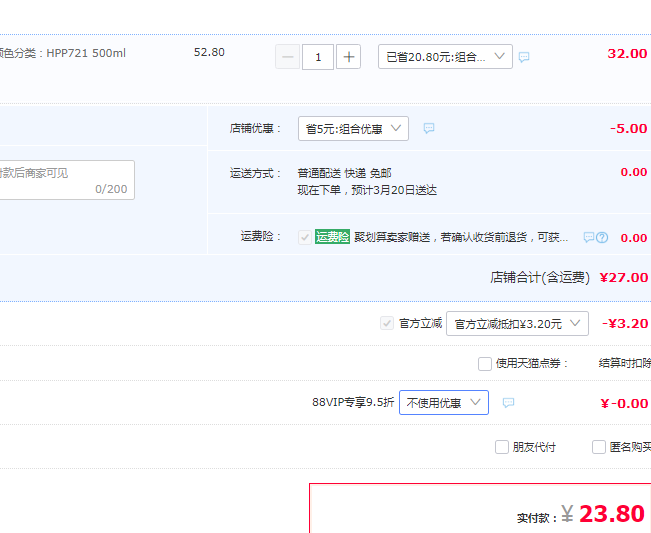651x533 pixels.
Task: Click the comment icon next to 店铺优惠 dropdown
Action: (x=429, y=128)
